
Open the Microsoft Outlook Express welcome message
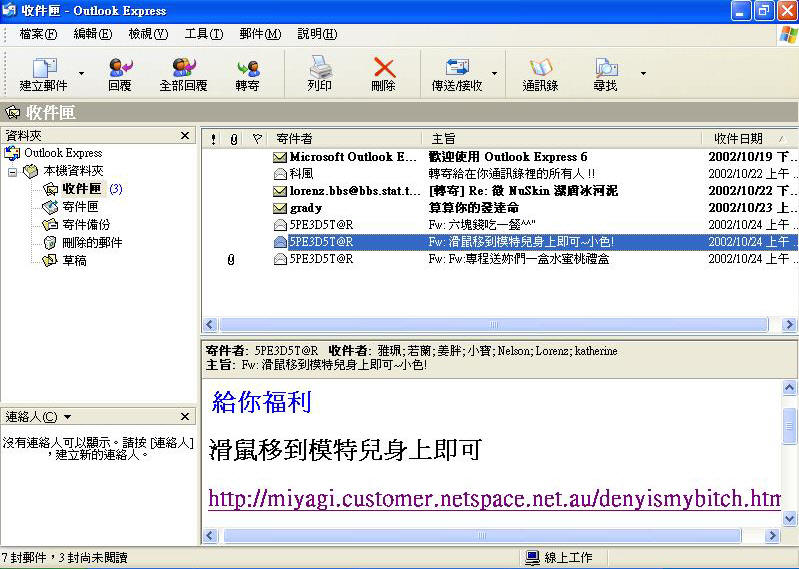point(499,157)
